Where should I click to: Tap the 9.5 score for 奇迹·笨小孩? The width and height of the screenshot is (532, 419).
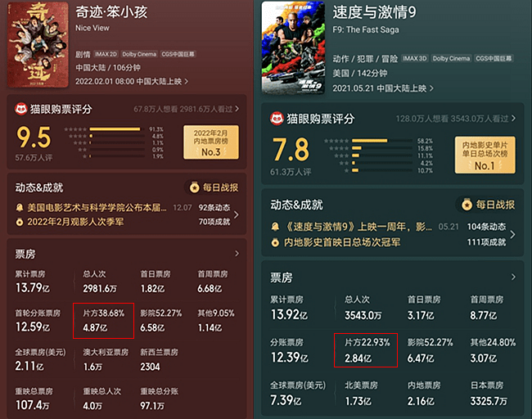(34, 137)
